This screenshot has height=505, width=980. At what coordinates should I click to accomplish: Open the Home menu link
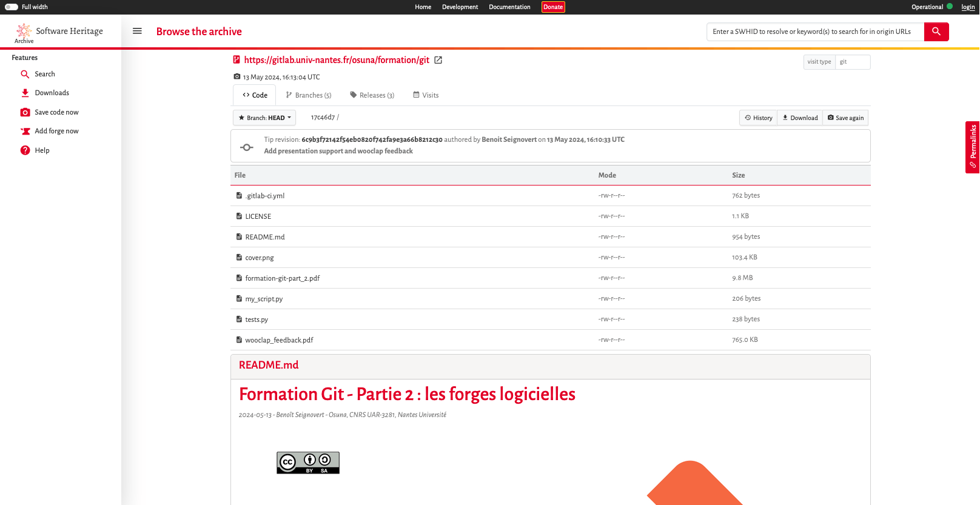(x=423, y=7)
